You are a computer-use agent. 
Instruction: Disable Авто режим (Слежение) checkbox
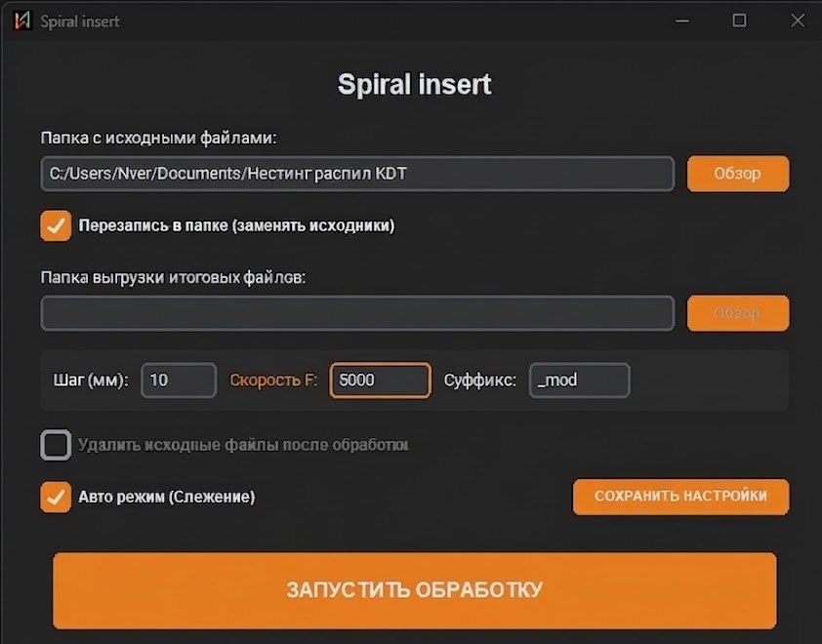tap(56, 497)
